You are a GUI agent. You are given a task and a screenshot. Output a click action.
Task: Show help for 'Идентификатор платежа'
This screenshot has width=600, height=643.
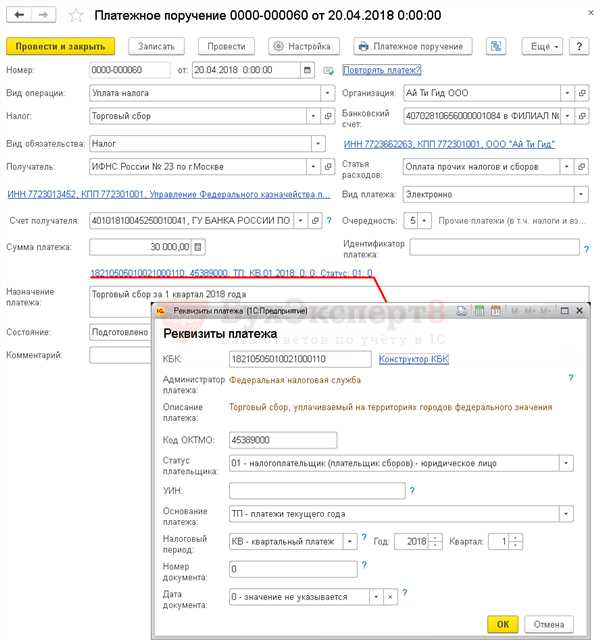[586, 249]
